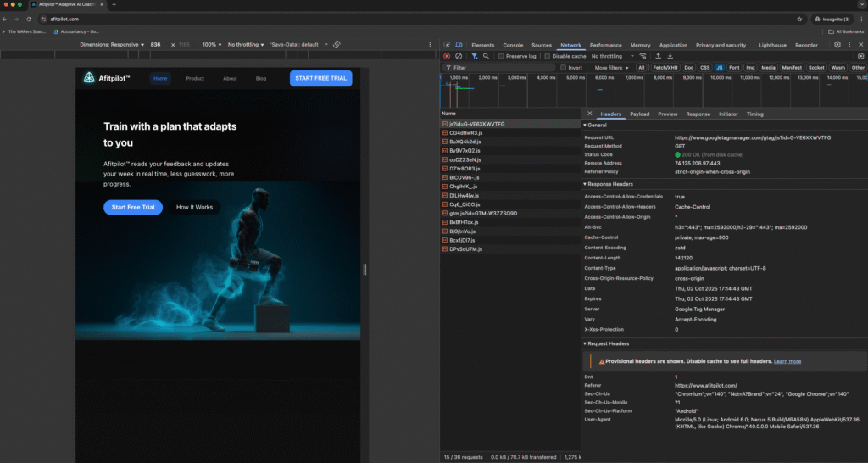Expand the More filters dropdown
The image size is (868, 463).
coord(610,68)
